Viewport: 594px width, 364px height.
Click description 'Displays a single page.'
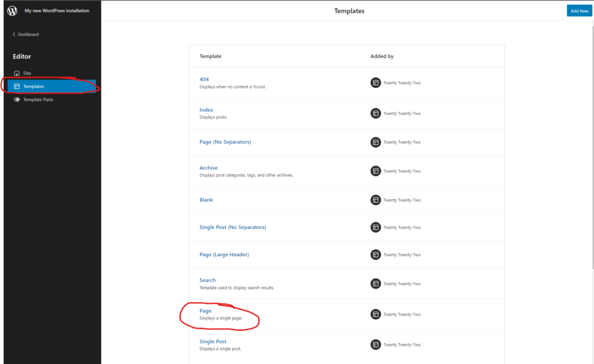point(221,318)
